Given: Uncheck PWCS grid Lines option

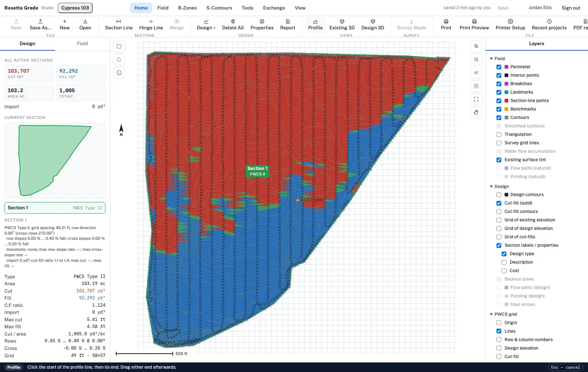Looking at the screenshot, I should (499, 331).
